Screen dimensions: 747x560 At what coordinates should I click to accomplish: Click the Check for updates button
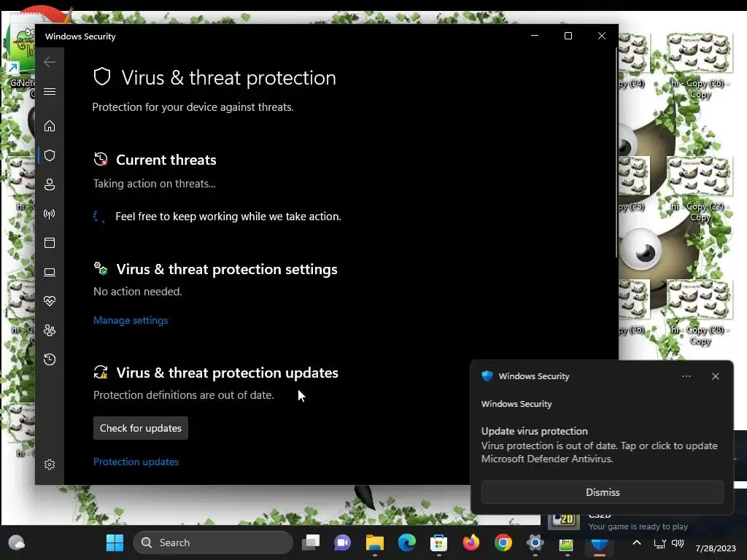pos(141,428)
